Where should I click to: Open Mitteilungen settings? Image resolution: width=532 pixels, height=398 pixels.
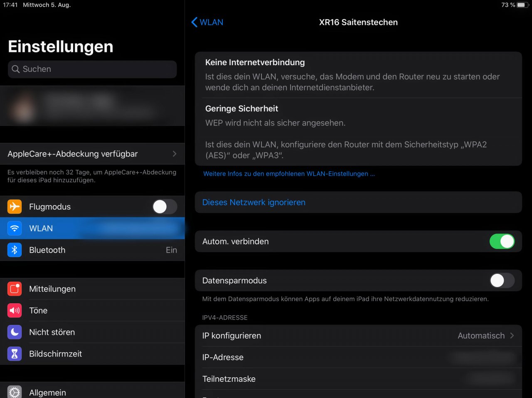pyautogui.click(x=92, y=289)
